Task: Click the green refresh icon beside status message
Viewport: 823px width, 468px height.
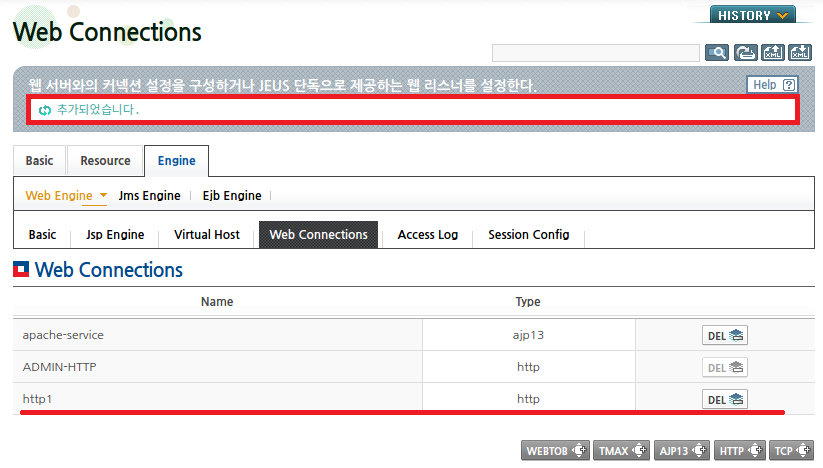Action: coord(45,110)
